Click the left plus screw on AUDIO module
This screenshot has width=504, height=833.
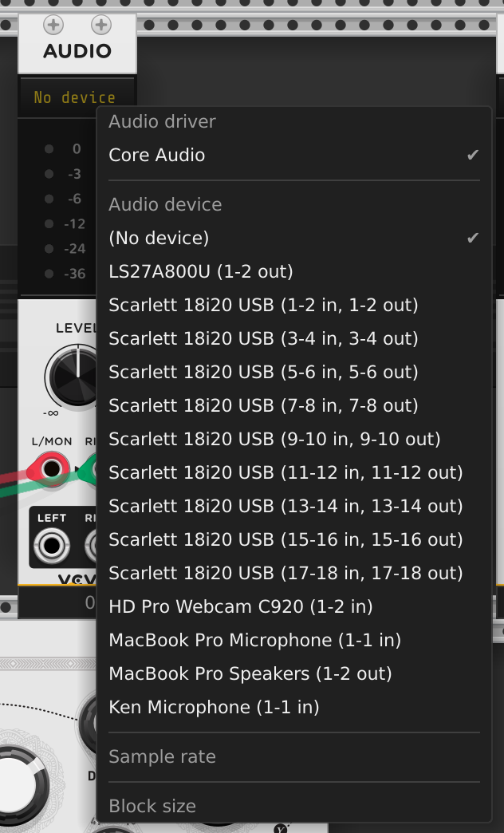(x=53, y=25)
